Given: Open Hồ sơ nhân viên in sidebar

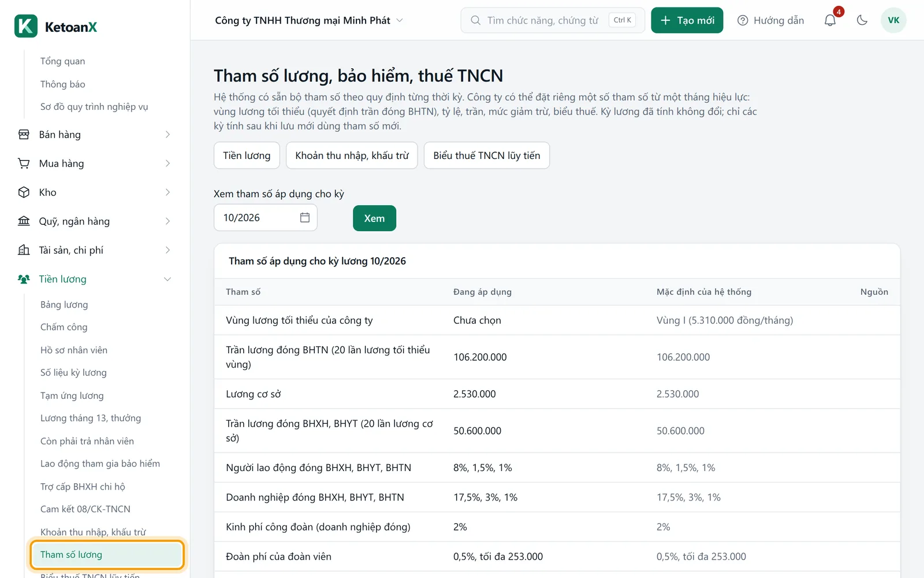Looking at the screenshot, I should [74, 350].
